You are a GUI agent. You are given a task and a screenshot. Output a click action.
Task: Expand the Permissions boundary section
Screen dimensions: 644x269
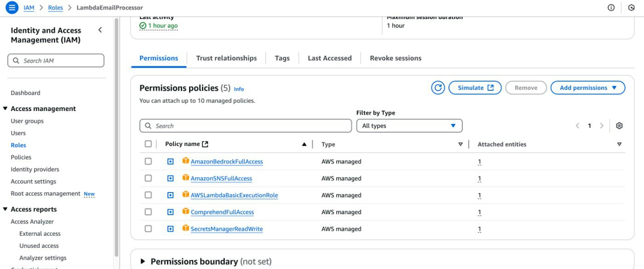coord(143,261)
